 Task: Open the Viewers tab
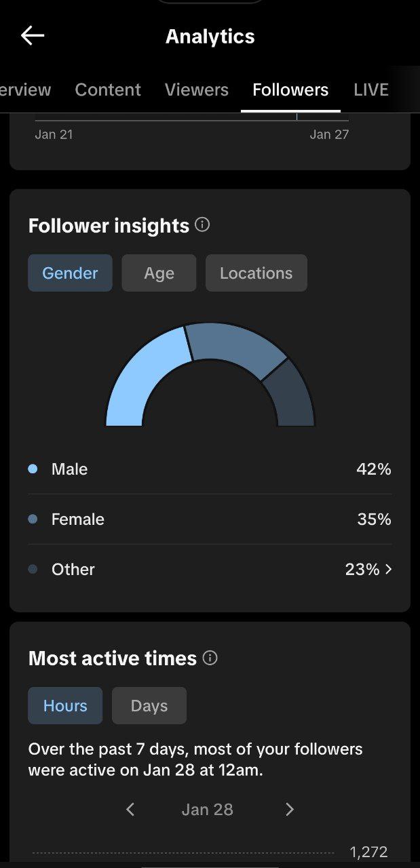pyautogui.click(x=197, y=90)
